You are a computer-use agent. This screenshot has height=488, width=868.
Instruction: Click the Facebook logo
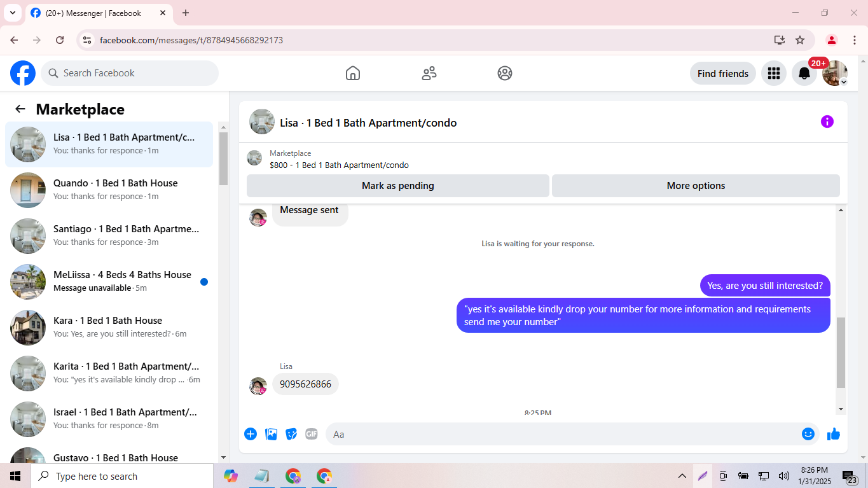point(23,73)
